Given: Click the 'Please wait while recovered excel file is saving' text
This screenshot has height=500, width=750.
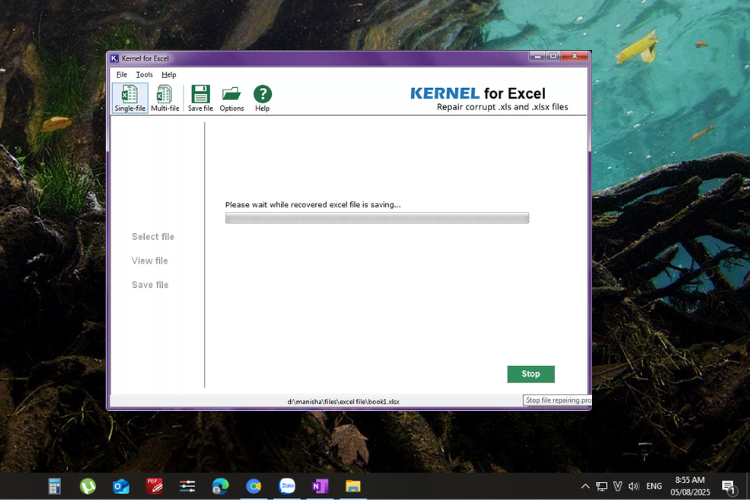Looking at the screenshot, I should (313, 205).
